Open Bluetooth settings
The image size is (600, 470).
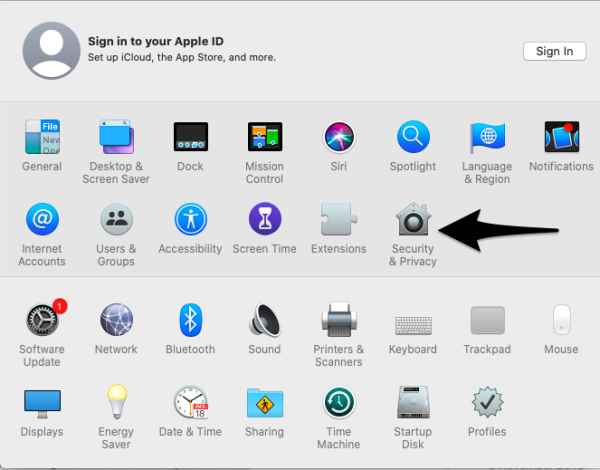191,320
